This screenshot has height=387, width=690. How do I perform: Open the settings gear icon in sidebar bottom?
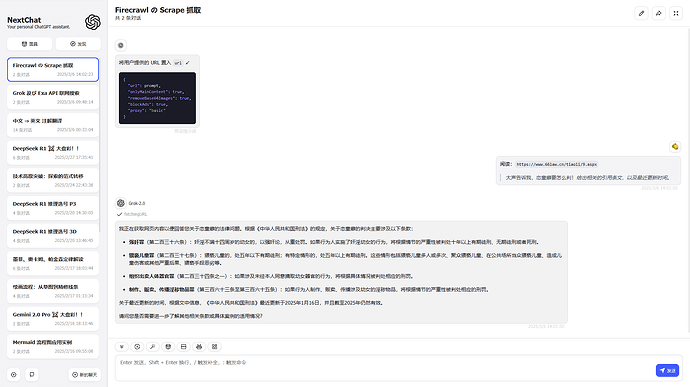(x=14, y=375)
